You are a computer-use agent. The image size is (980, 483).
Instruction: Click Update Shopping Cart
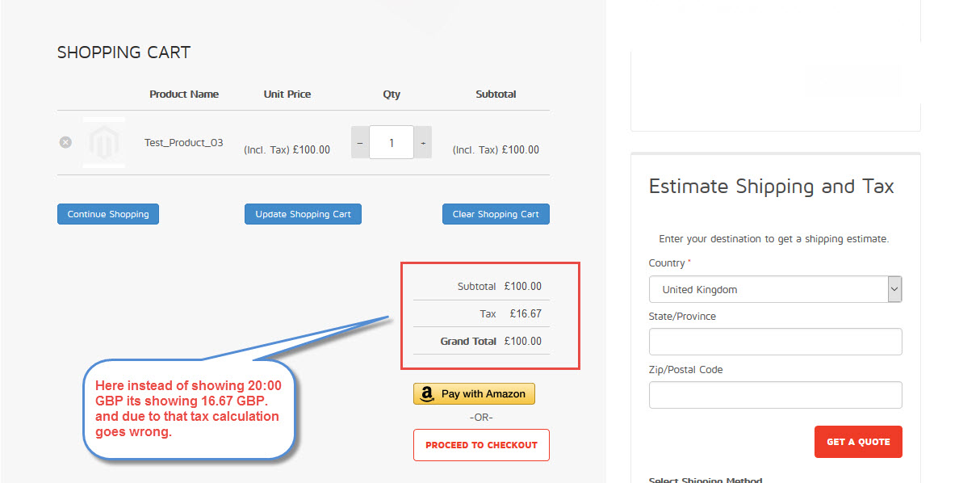point(303,214)
